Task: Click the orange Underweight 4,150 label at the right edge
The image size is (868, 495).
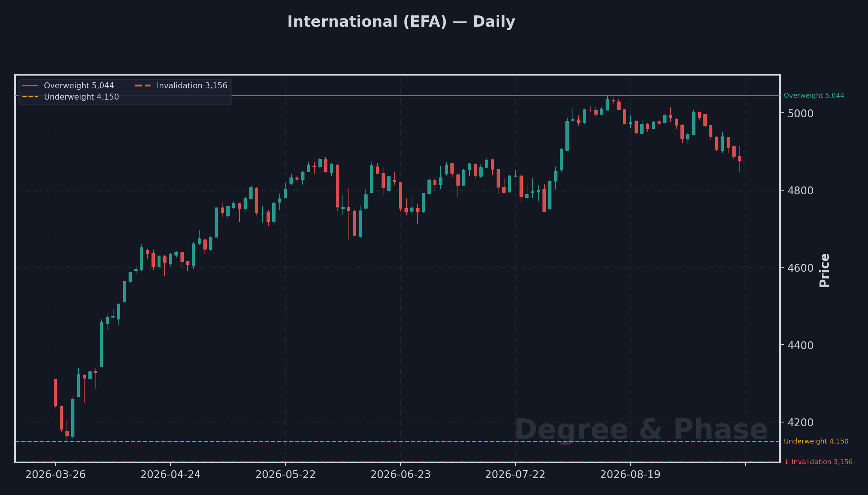Action: click(816, 441)
